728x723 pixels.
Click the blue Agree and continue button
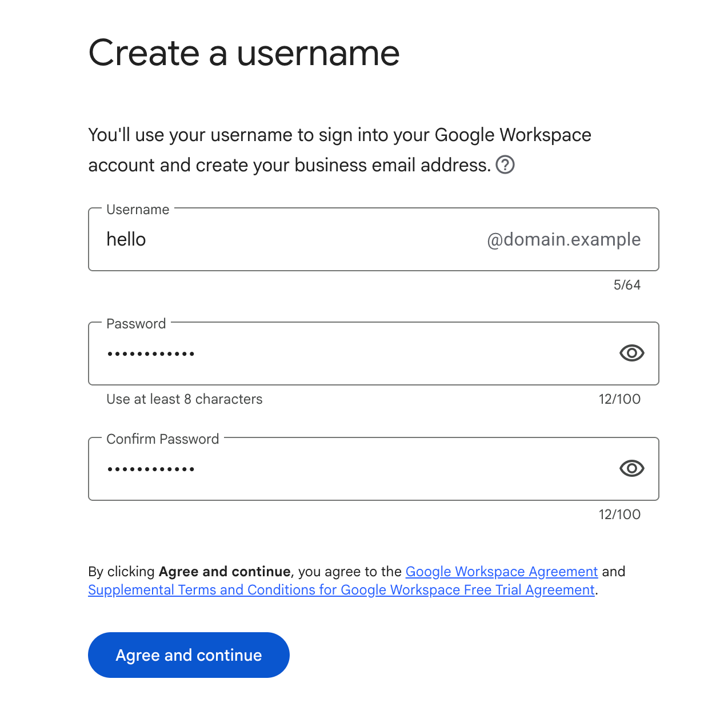point(189,655)
